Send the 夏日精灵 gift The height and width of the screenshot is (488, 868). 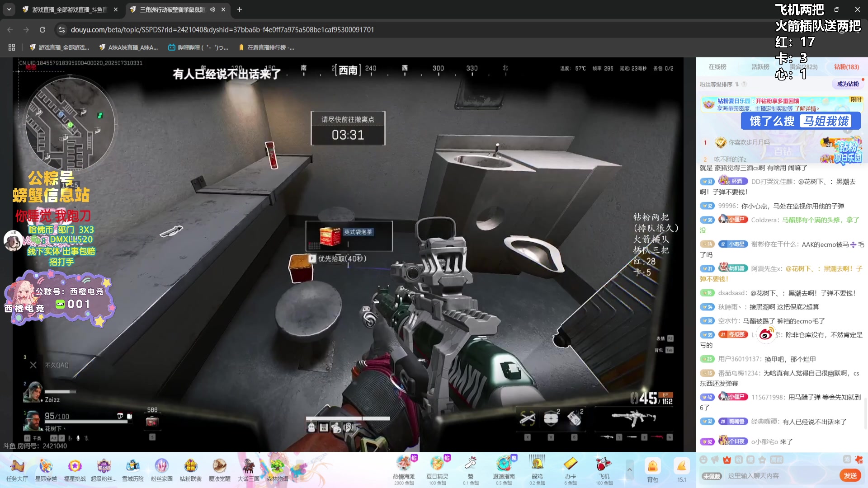point(437,469)
